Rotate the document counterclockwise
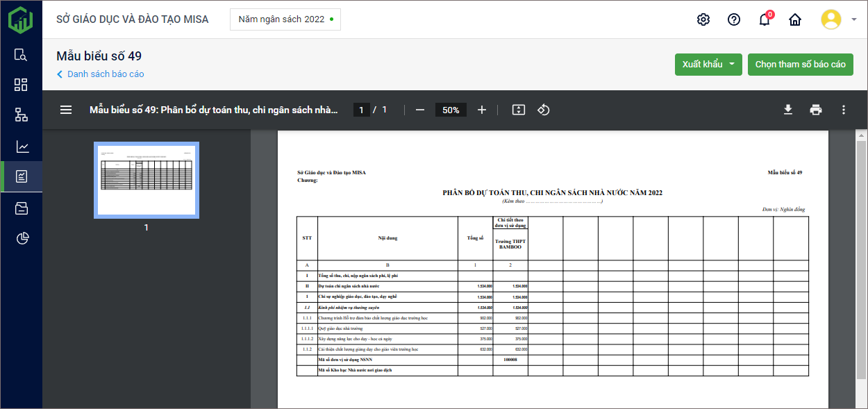The image size is (868, 409). (x=544, y=110)
